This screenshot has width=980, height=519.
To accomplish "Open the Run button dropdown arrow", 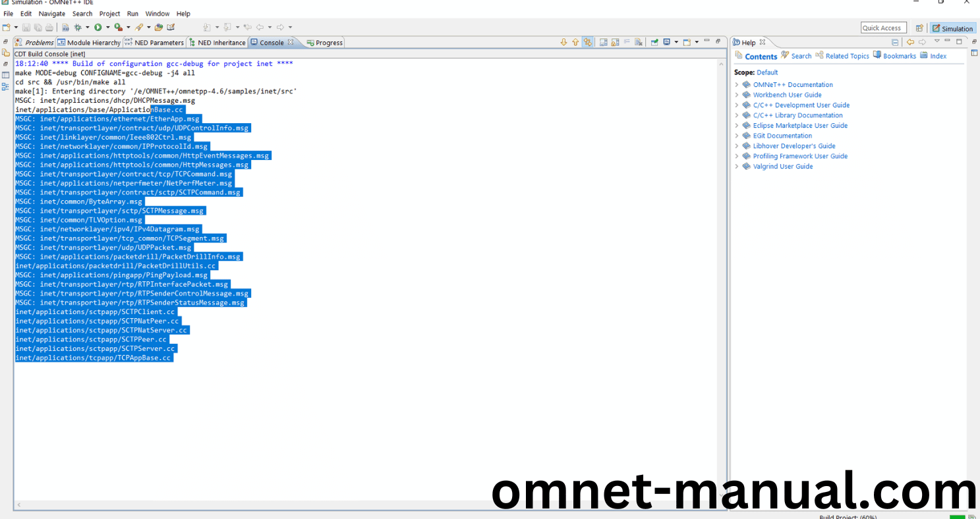I will (108, 26).
